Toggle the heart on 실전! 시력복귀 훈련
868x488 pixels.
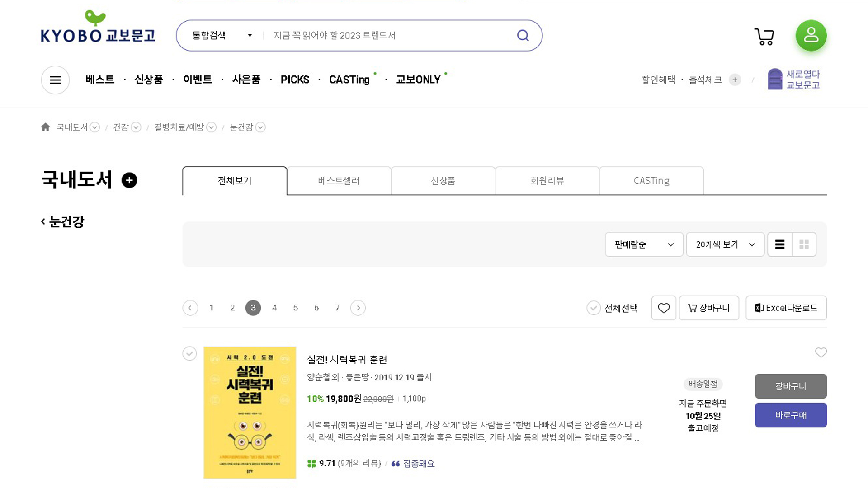(821, 352)
